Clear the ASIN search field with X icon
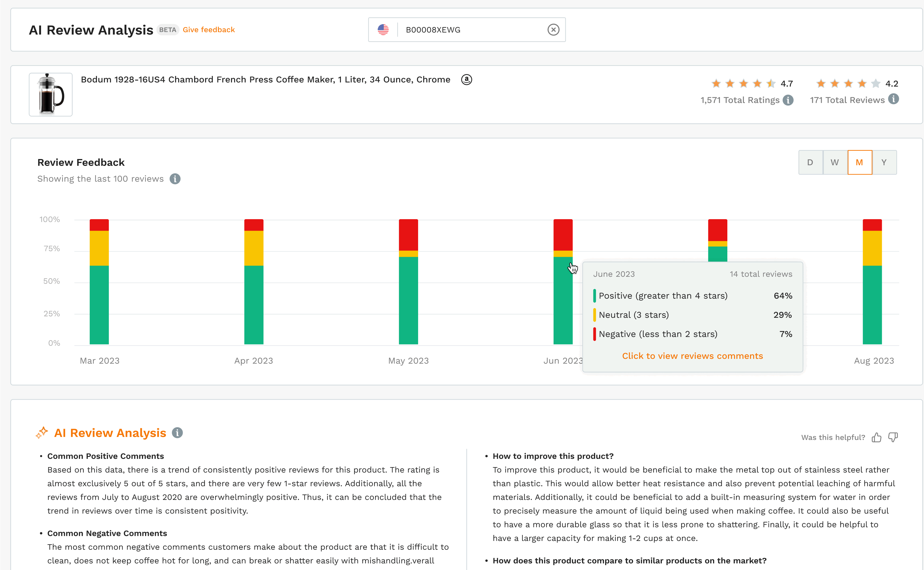Screen dimensions: 924x570 (x=553, y=29)
